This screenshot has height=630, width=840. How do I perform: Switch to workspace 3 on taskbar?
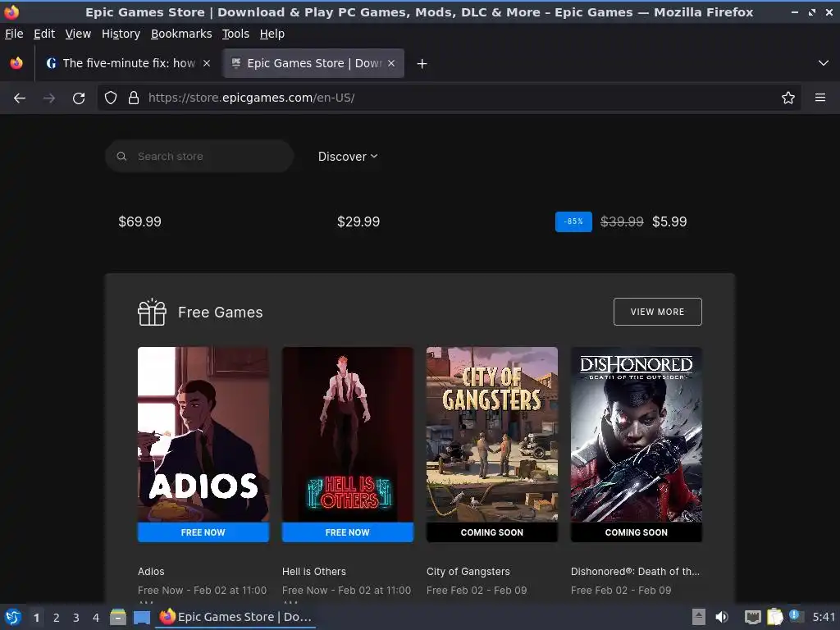[x=76, y=618]
